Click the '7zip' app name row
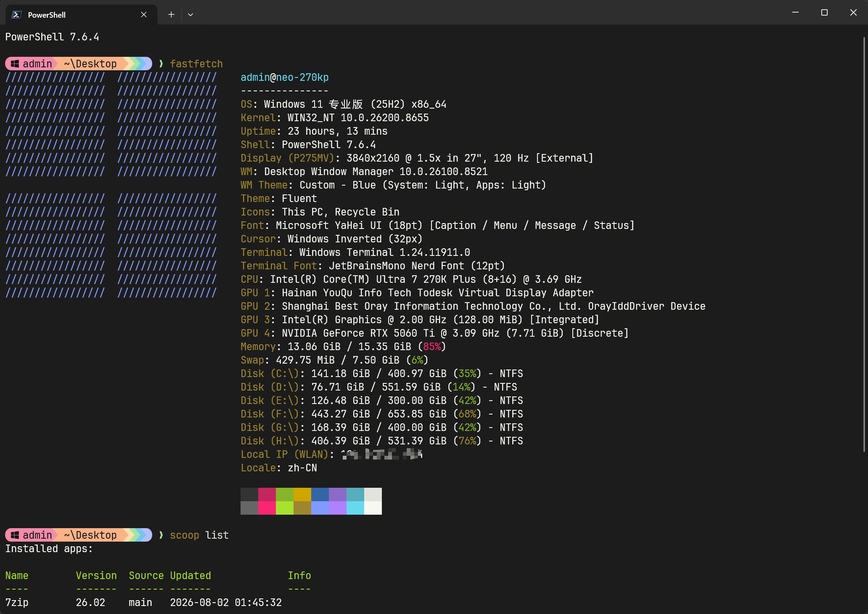 point(17,602)
